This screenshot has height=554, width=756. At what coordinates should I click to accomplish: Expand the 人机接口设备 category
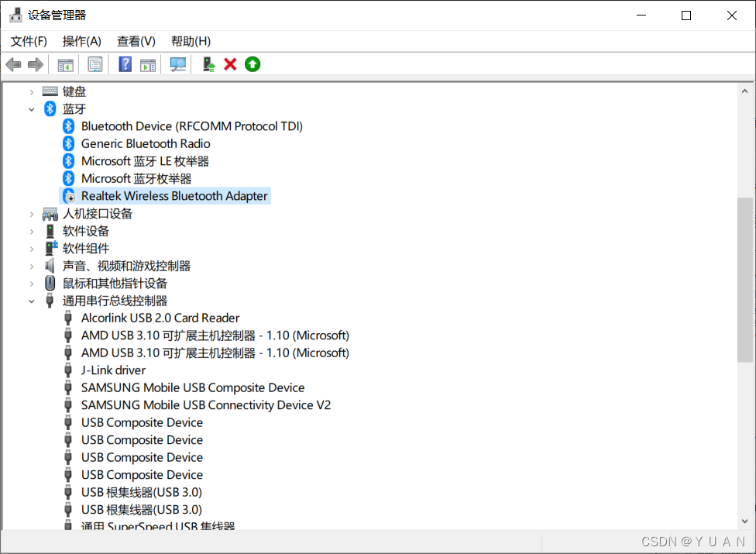pyautogui.click(x=31, y=213)
